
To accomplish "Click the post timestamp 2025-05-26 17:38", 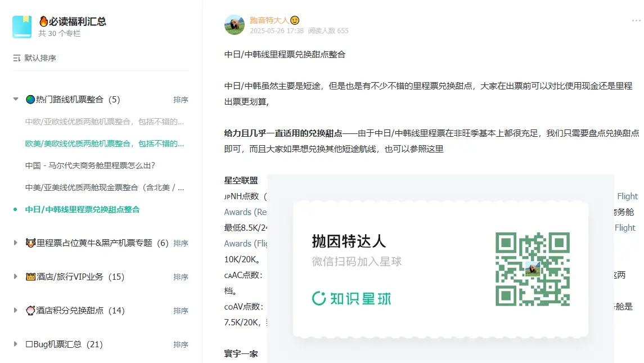I will coord(276,31).
